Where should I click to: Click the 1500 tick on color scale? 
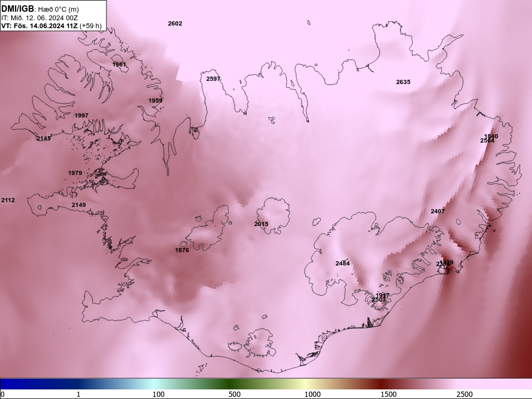tap(389, 394)
